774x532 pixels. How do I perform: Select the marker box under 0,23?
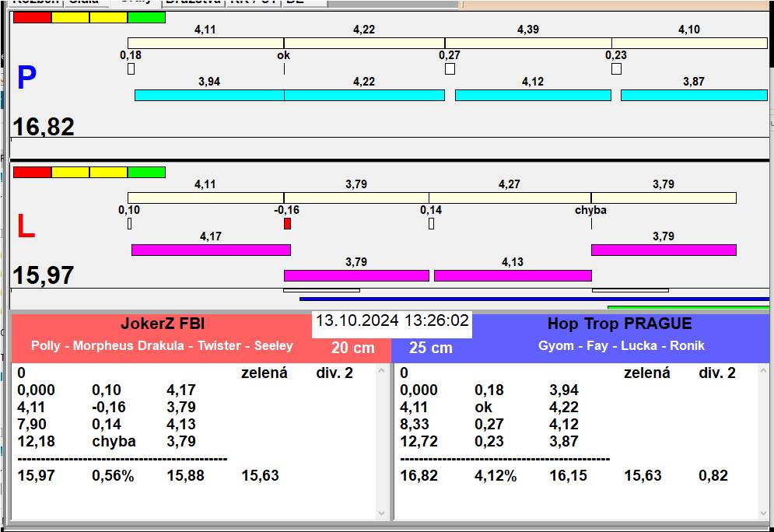(616, 68)
